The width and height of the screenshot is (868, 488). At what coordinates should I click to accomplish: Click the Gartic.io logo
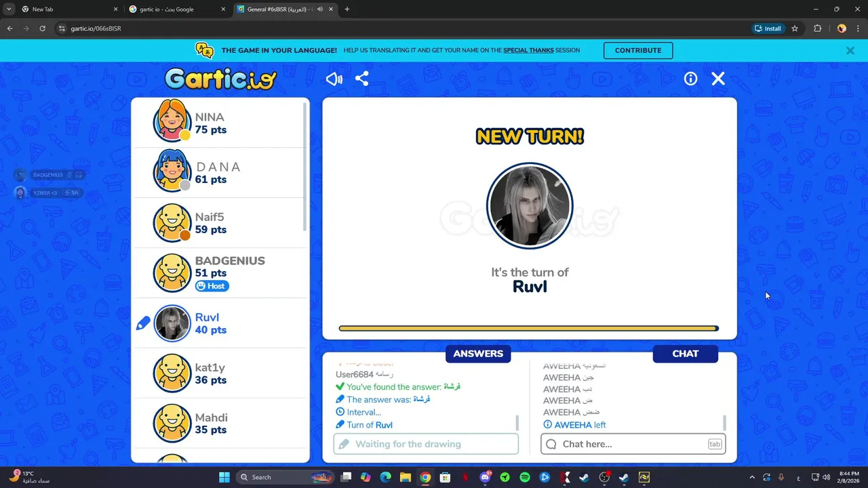click(x=220, y=79)
